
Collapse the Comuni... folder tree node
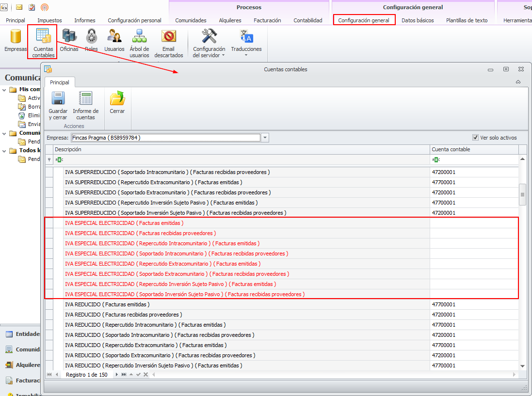[4, 134]
